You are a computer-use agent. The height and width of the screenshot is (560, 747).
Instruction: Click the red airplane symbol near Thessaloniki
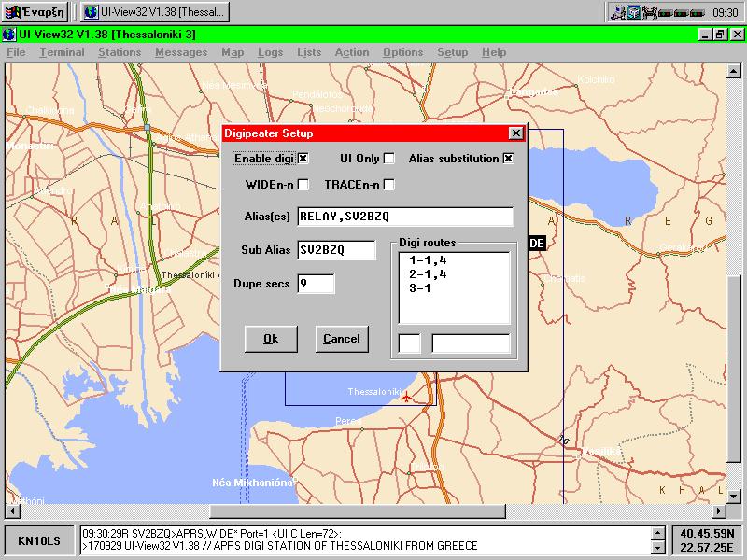pyautogui.click(x=406, y=396)
